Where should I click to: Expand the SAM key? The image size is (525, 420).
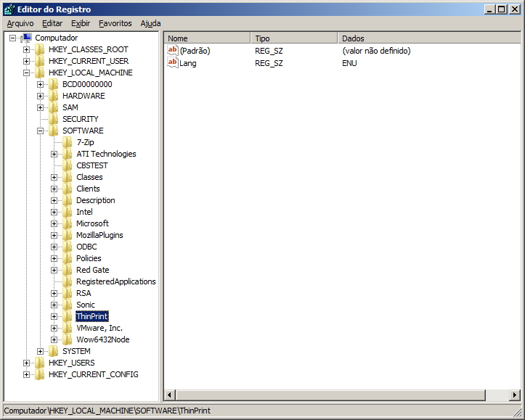(40, 107)
